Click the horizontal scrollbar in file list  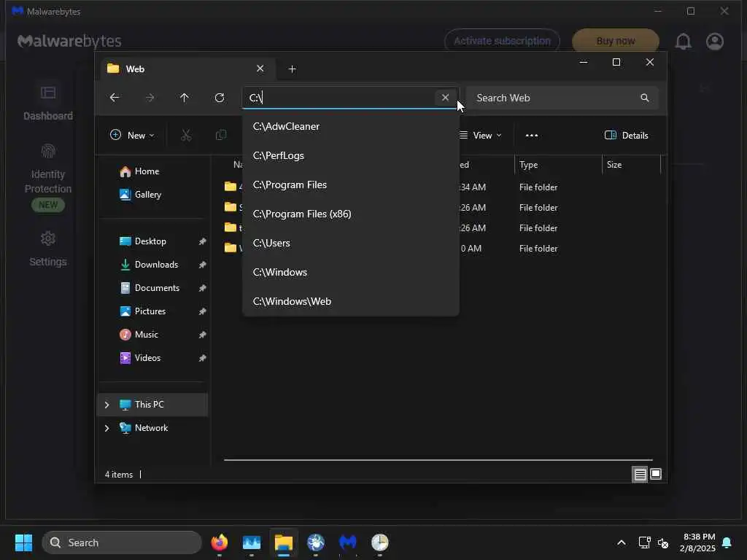point(438,460)
